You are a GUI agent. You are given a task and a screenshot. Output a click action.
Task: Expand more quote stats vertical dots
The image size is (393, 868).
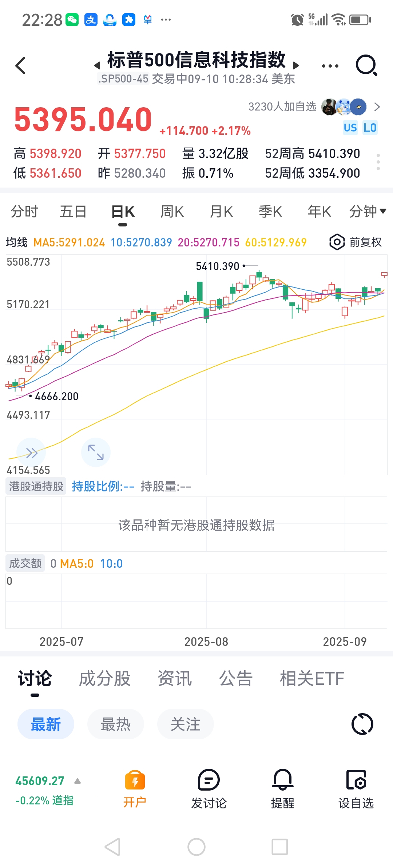[x=378, y=162]
